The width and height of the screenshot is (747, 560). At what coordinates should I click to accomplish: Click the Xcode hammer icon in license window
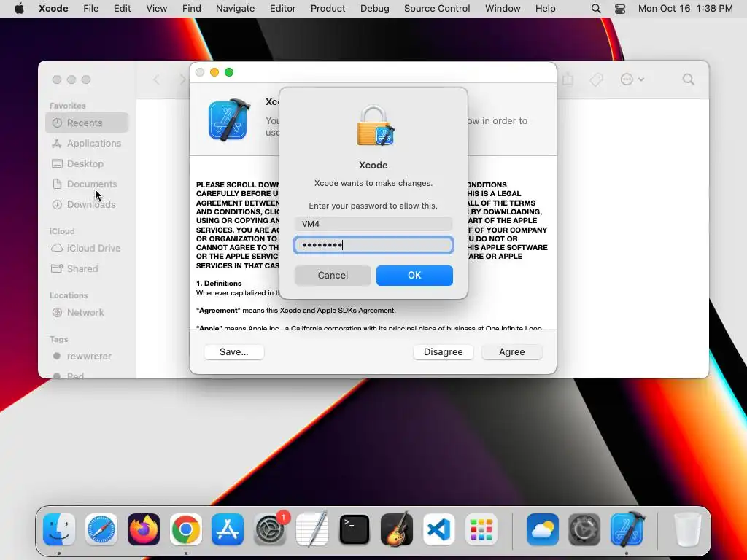point(228,120)
